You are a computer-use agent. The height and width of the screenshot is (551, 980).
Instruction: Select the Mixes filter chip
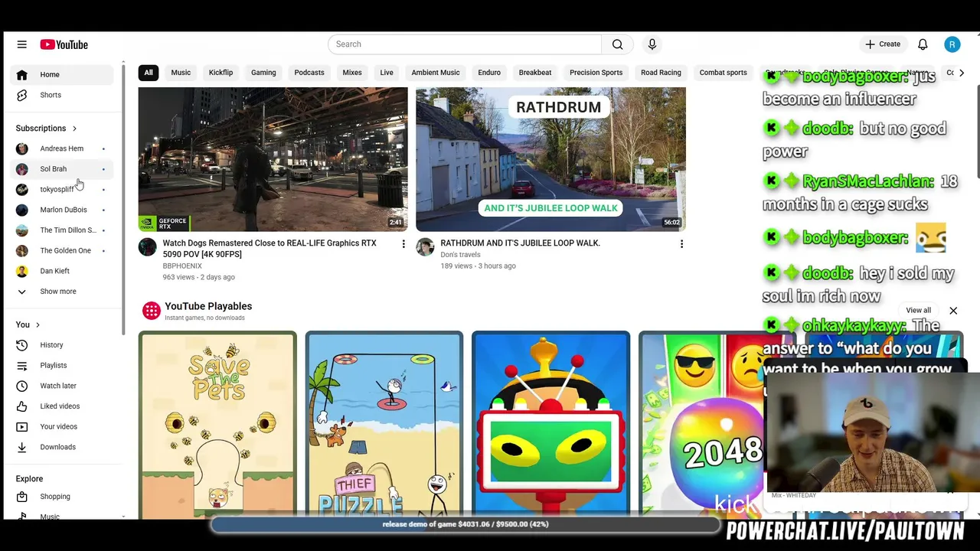click(352, 73)
